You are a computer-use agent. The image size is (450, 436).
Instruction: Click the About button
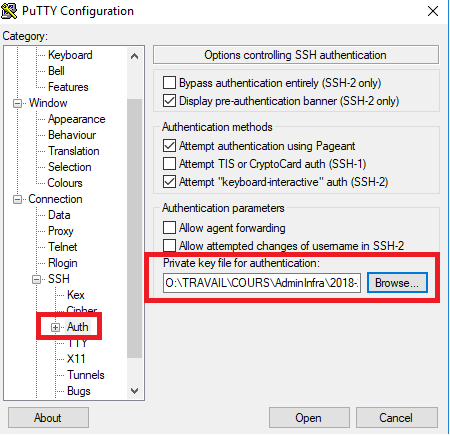point(48,418)
